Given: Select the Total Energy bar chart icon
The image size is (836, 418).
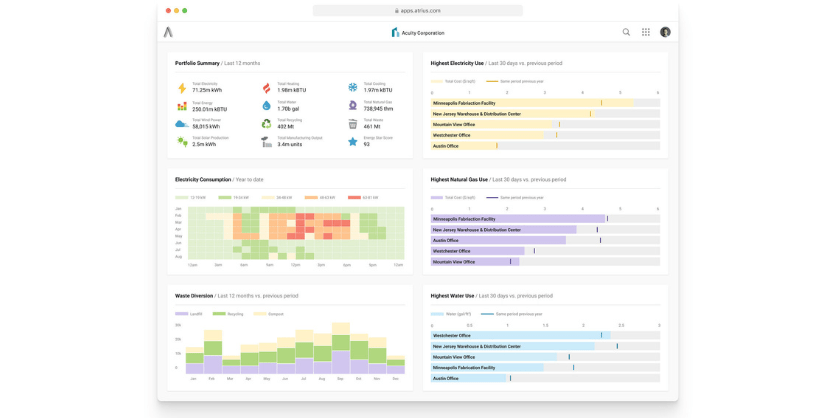Looking at the screenshot, I should (x=182, y=106).
